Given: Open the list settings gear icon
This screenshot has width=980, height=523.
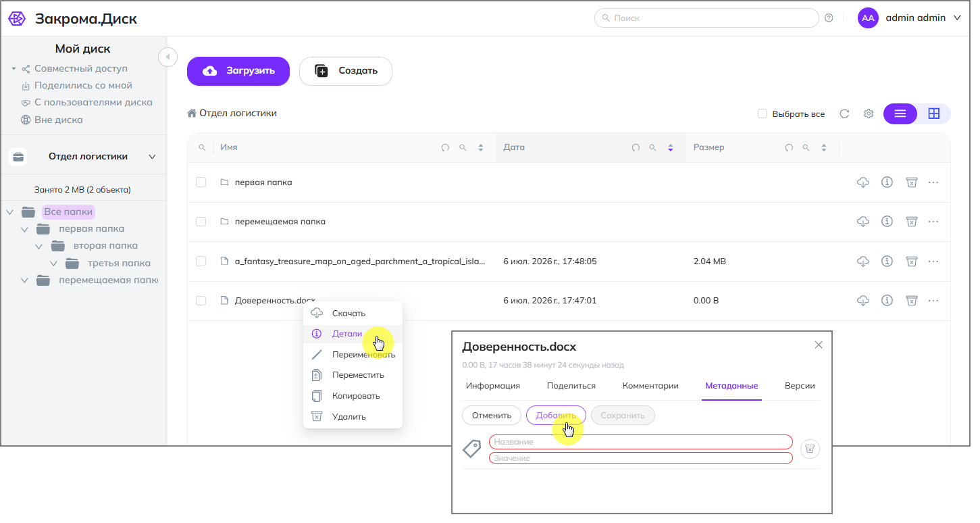Looking at the screenshot, I should pos(869,114).
